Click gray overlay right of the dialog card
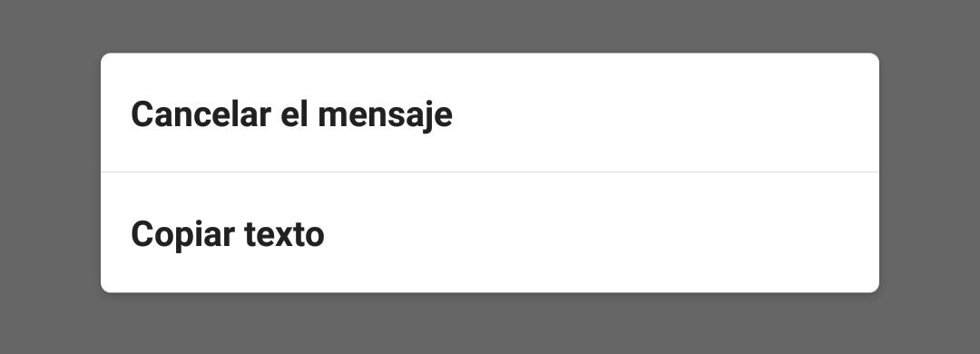980x354 pixels. pos(930,177)
